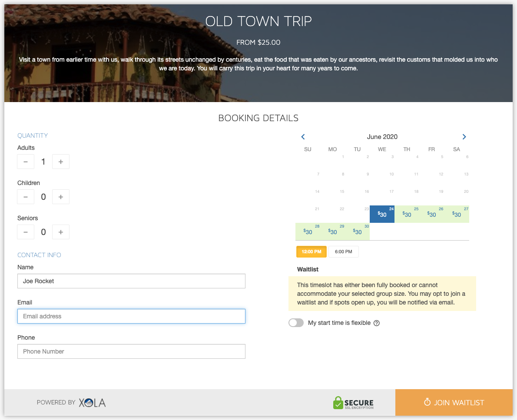The height and width of the screenshot is (420, 517).
Task: Choose June 27 date cell
Action: [x=457, y=214]
